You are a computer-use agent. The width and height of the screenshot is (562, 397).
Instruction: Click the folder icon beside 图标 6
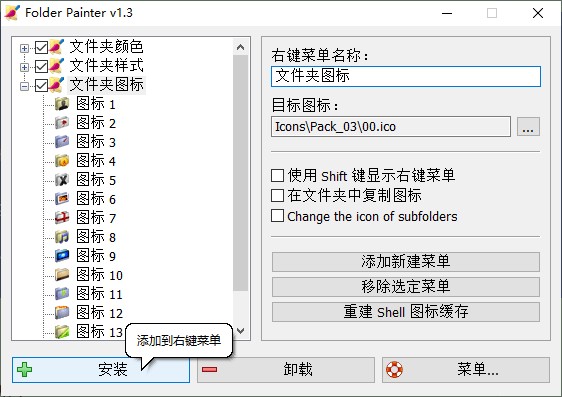point(62,199)
